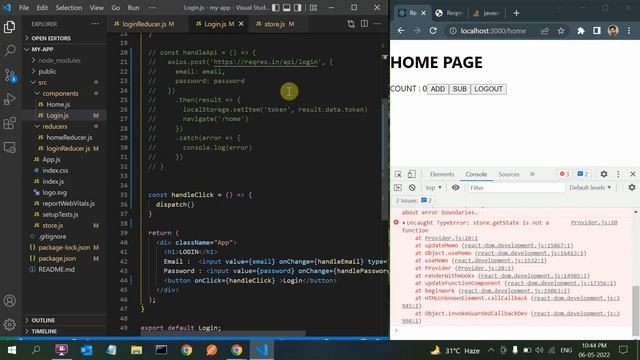Clear the DevTools console
Viewport: 640px width, 360px height.
pos(412,188)
